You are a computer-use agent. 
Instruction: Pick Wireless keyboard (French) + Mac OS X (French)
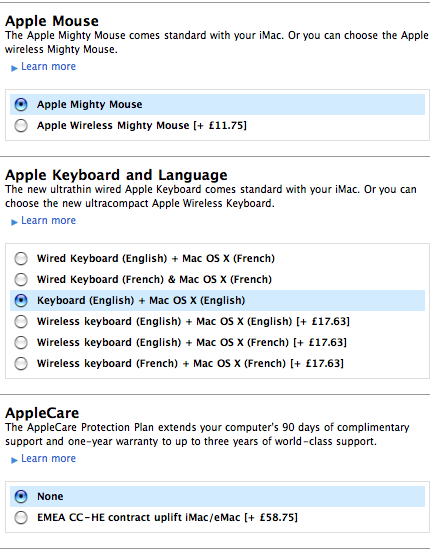click(21, 363)
